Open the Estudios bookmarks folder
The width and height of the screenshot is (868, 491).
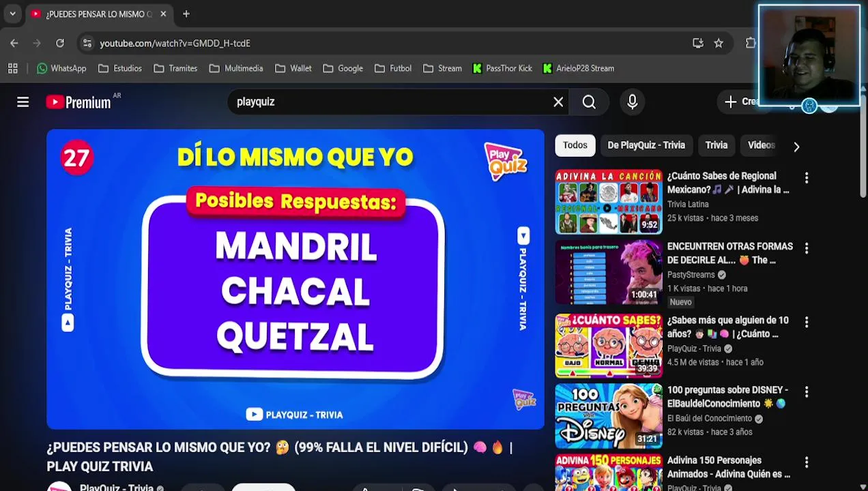[120, 68]
